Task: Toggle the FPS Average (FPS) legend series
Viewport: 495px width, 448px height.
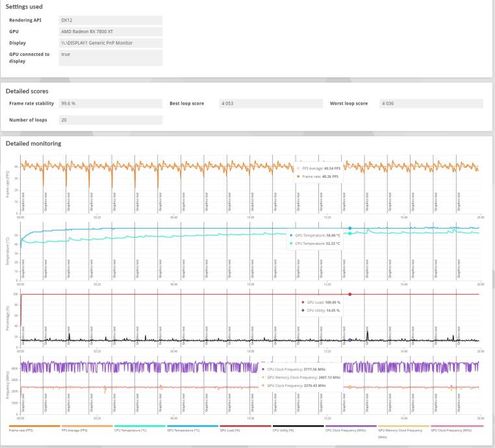Action: [x=87, y=429]
